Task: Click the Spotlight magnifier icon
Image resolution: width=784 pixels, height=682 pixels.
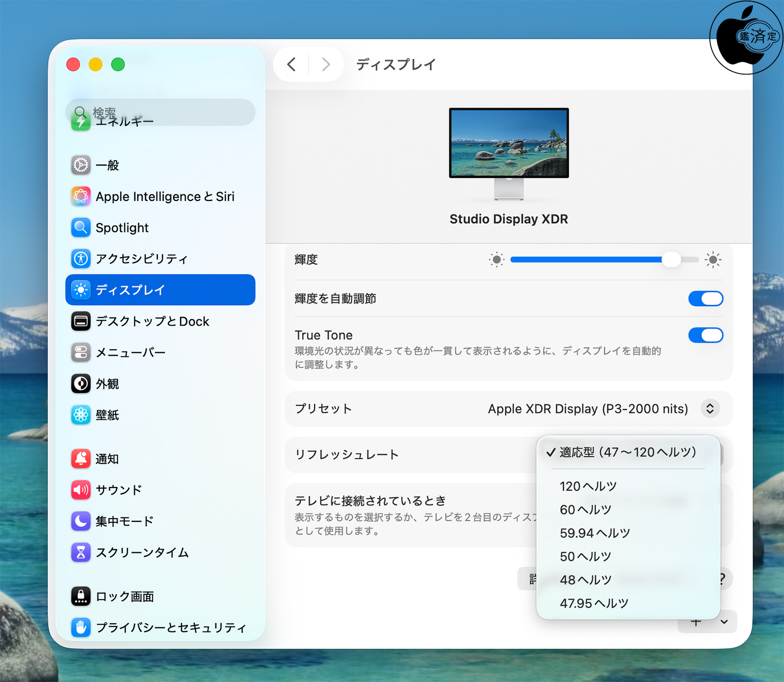Action: tap(81, 227)
